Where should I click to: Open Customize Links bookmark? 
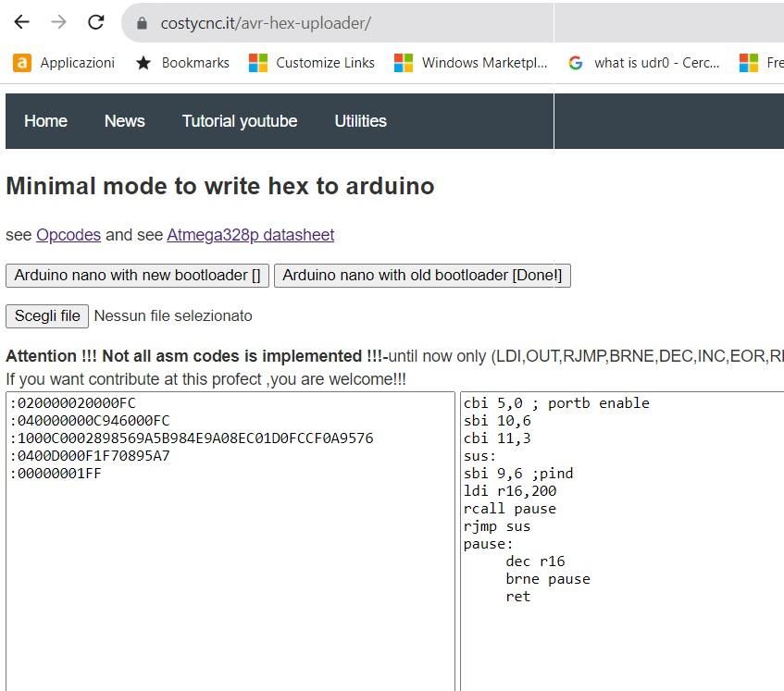[x=312, y=63]
